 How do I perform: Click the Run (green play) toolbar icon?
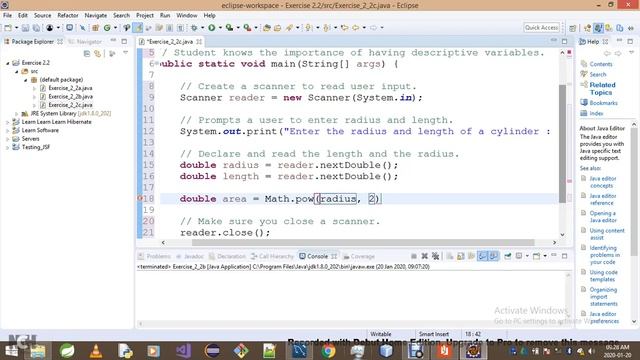[x=211, y=28]
